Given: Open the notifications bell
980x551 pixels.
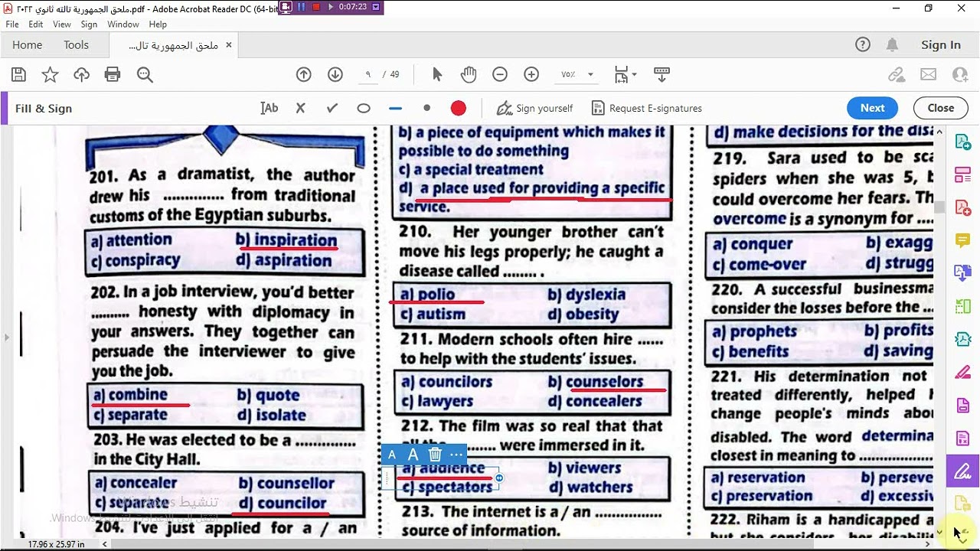Looking at the screenshot, I should click(892, 44).
